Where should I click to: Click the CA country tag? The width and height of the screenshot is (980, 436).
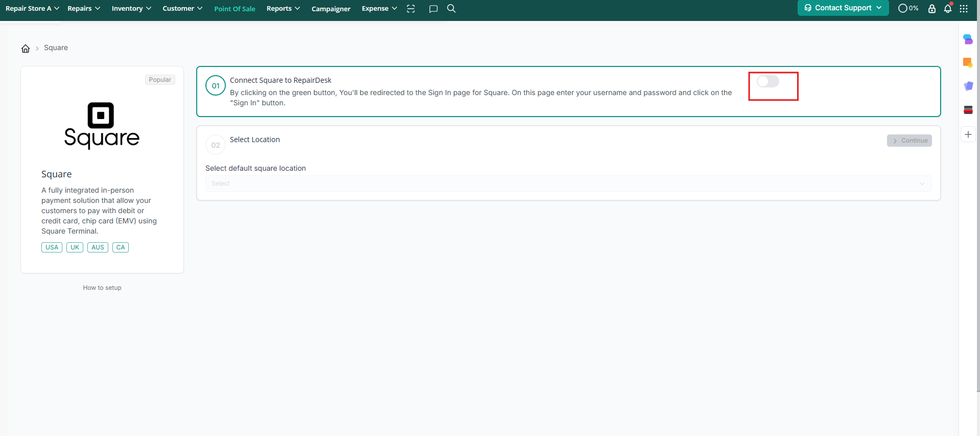point(121,247)
